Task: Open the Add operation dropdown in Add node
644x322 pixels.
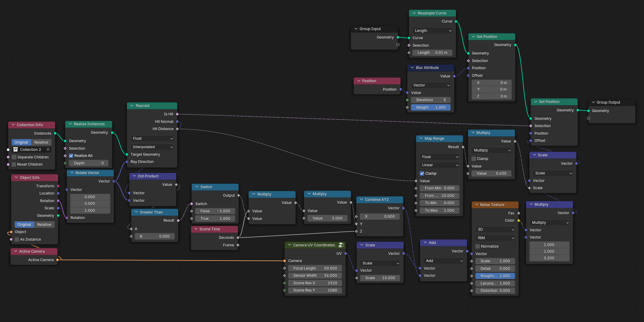Action: pos(443,261)
